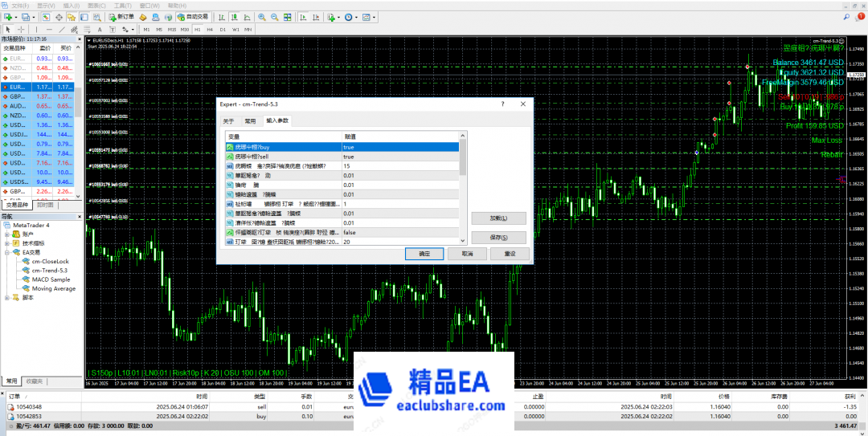Open the 图表(C) menu

[x=96, y=5]
